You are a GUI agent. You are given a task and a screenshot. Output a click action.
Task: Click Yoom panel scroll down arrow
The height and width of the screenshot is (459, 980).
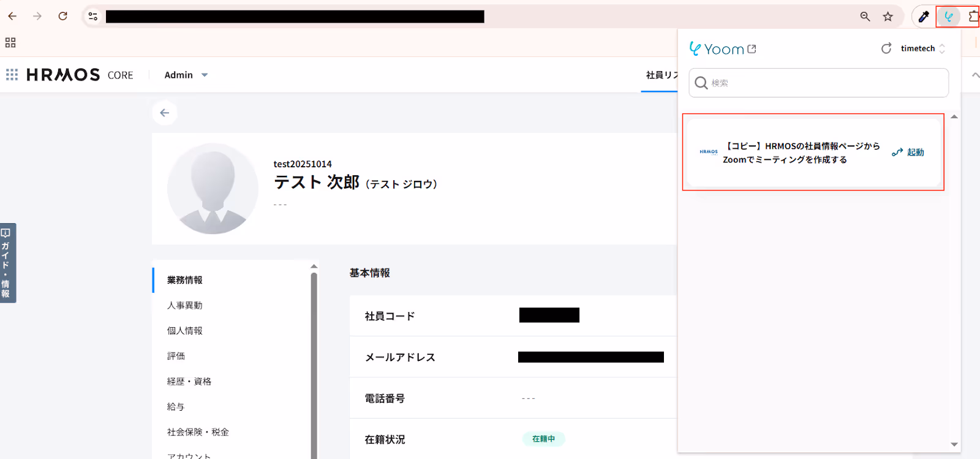(x=954, y=444)
